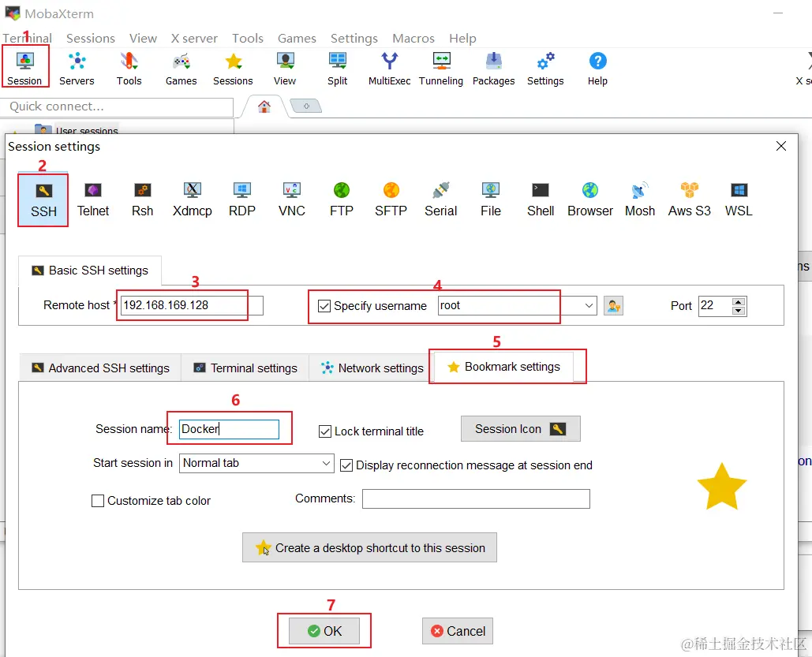Select the FTP session type

[341, 200]
